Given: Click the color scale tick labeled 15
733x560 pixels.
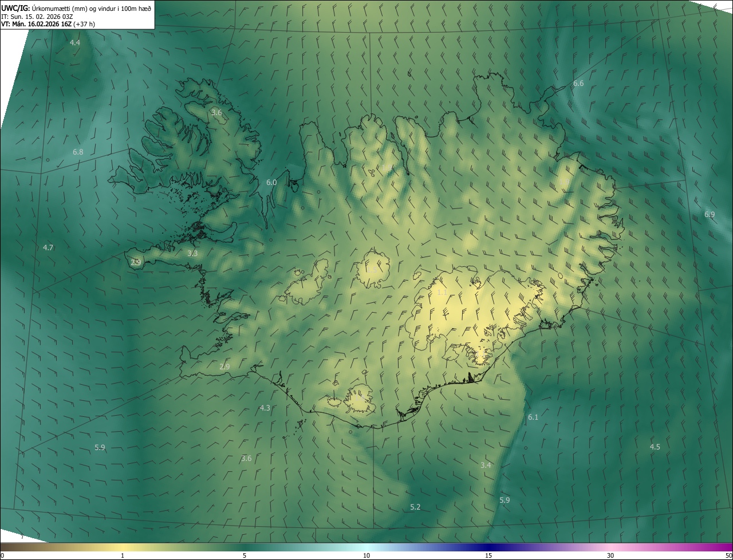Looking at the screenshot, I should [488, 555].
